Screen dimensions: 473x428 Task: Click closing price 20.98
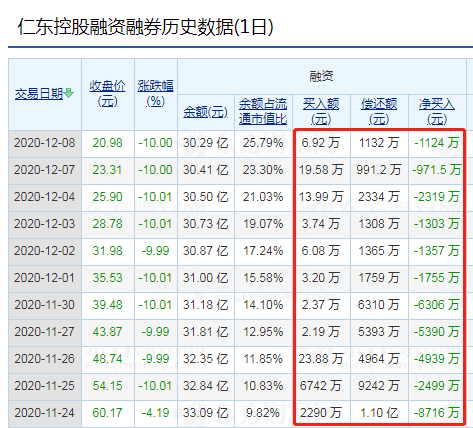click(107, 143)
